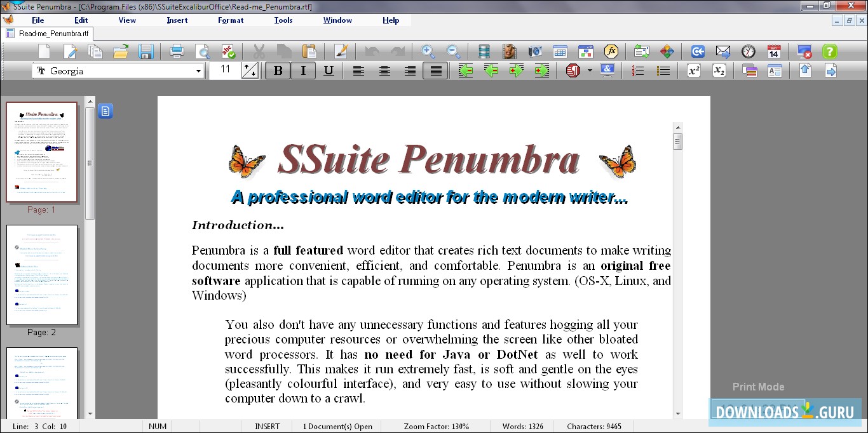
Task: Open the spell checker tool
Action: point(229,51)
